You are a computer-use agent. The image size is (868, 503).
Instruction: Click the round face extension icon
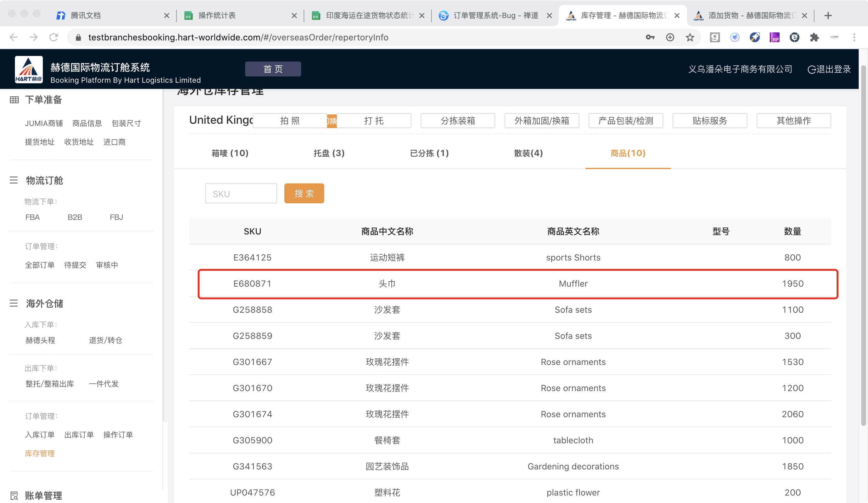794,37
